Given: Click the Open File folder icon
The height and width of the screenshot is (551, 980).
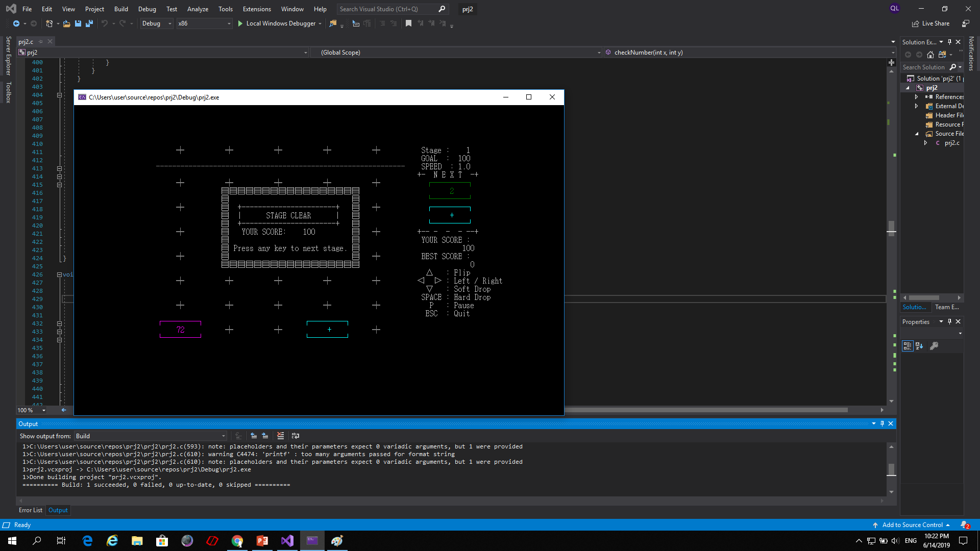Looking at the screenshot, I should coord(67,23).
